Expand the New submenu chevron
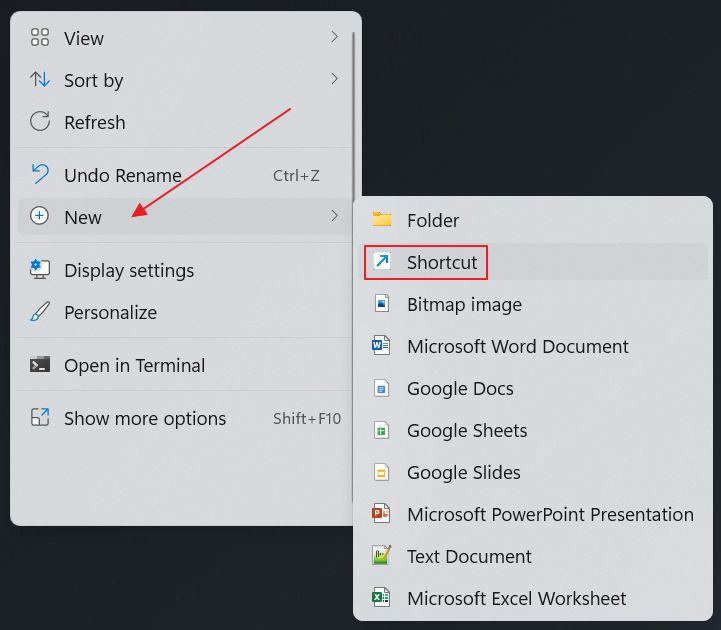Screen dimensions: 721x630 (x=334, y=216)
